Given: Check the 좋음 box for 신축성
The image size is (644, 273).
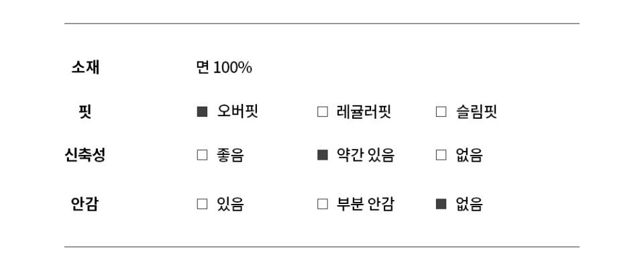Looking at the screenshot, I should click(202, 156).
